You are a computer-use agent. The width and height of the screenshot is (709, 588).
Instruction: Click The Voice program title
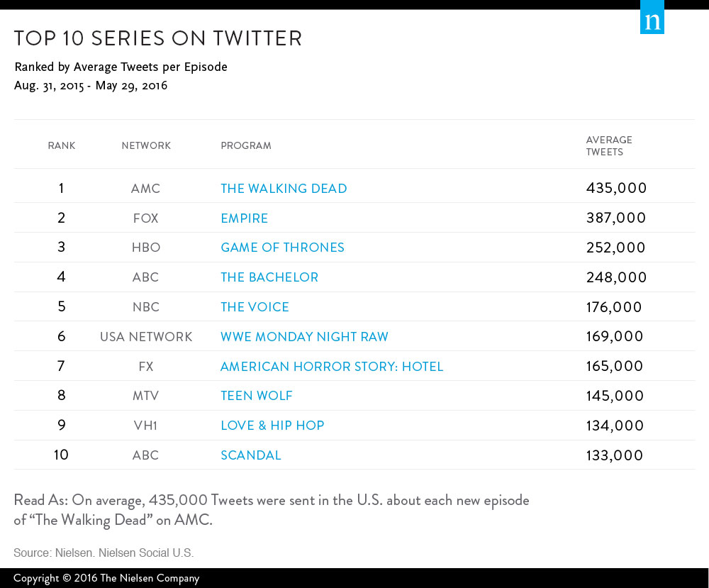255,307
